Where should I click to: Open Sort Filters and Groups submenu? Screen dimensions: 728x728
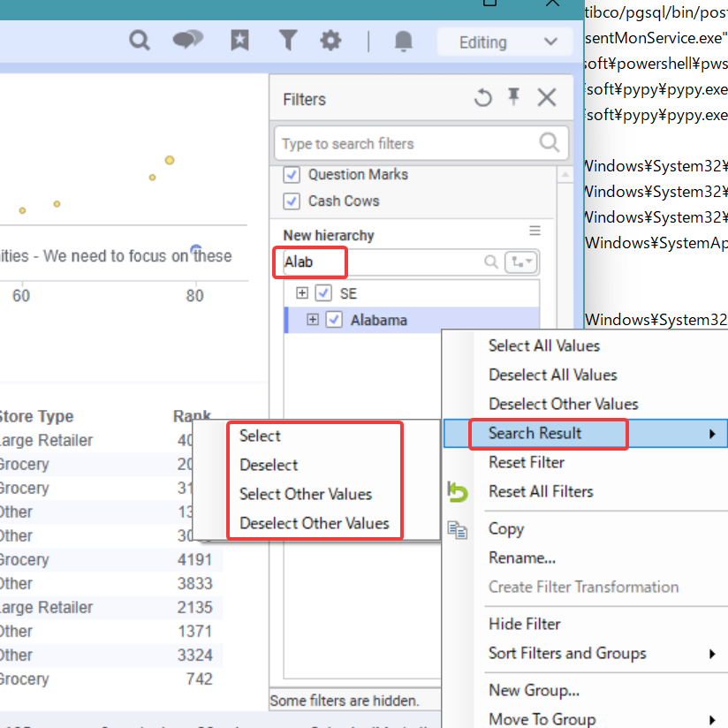(567, 654)
